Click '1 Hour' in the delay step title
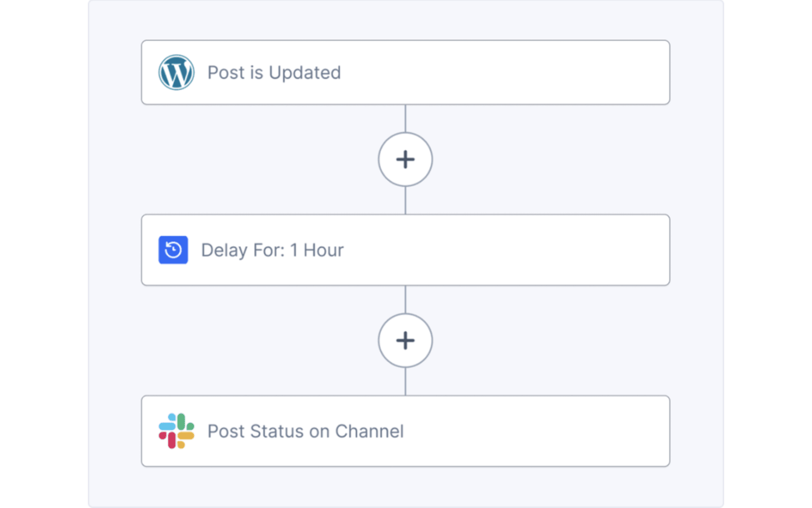812x508 pixels. 317,250
